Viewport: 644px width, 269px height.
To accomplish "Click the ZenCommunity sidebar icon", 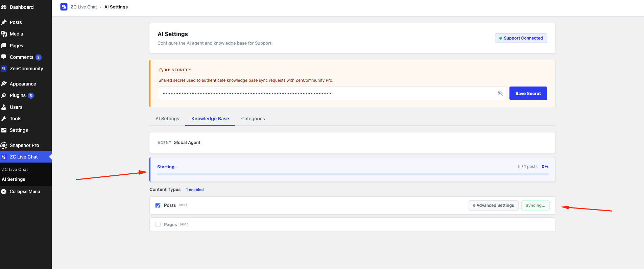I will point(4,69).
